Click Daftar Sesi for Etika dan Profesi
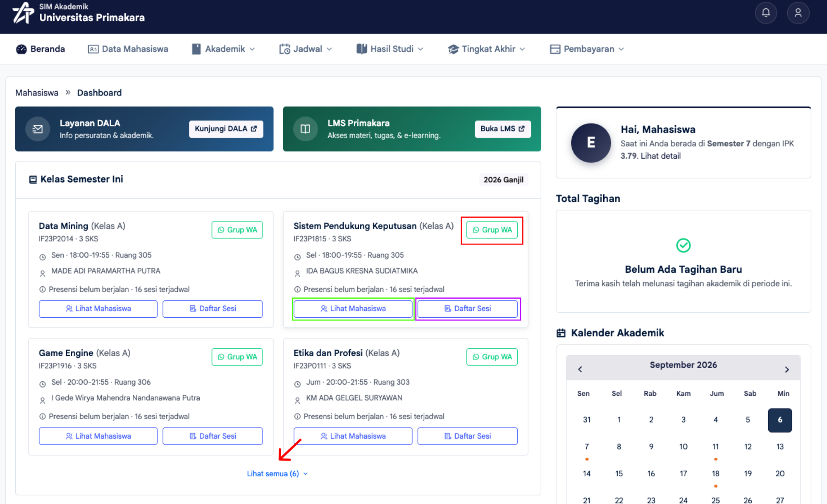 (467, 436)
